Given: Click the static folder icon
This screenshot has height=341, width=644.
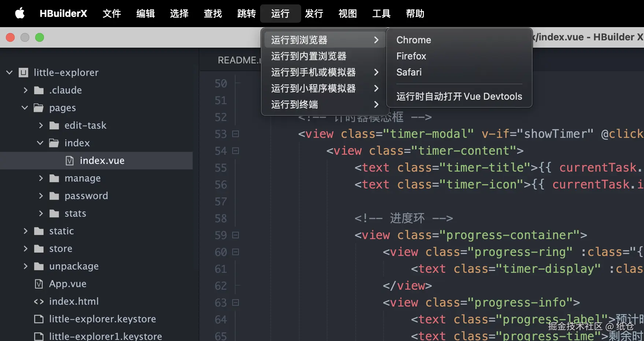Looking at the screenshot, I should 39,231.
